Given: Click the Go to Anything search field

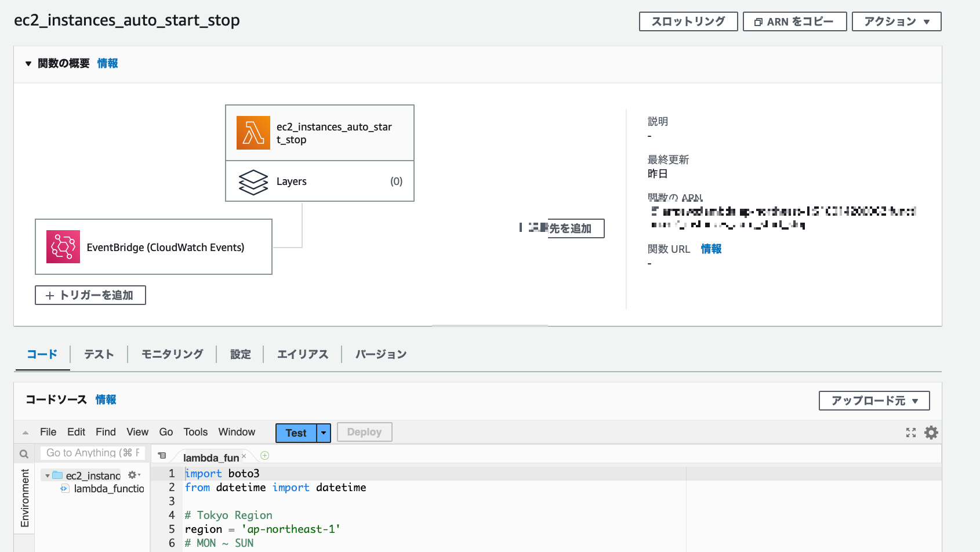Looking at the screenshot, I should [92, 453].
